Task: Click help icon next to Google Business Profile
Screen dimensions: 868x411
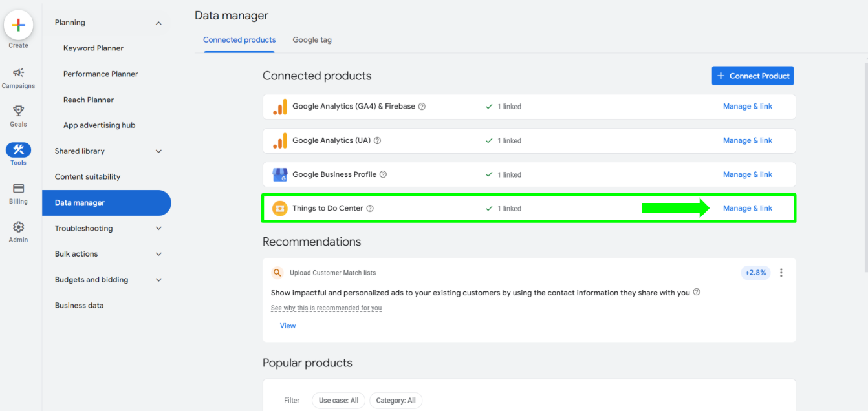Action: 383,174
